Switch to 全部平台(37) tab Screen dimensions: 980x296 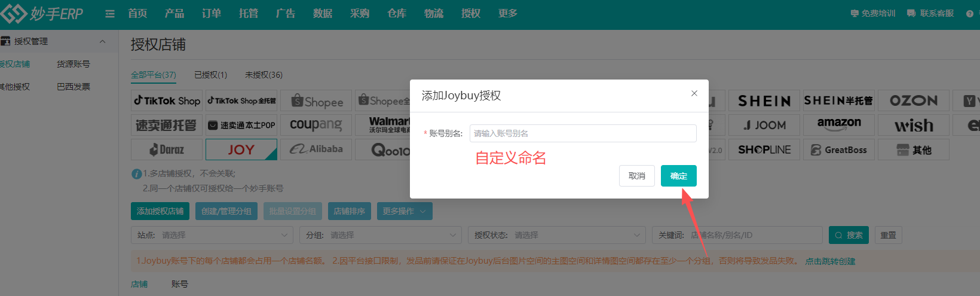tap(154, 75)
